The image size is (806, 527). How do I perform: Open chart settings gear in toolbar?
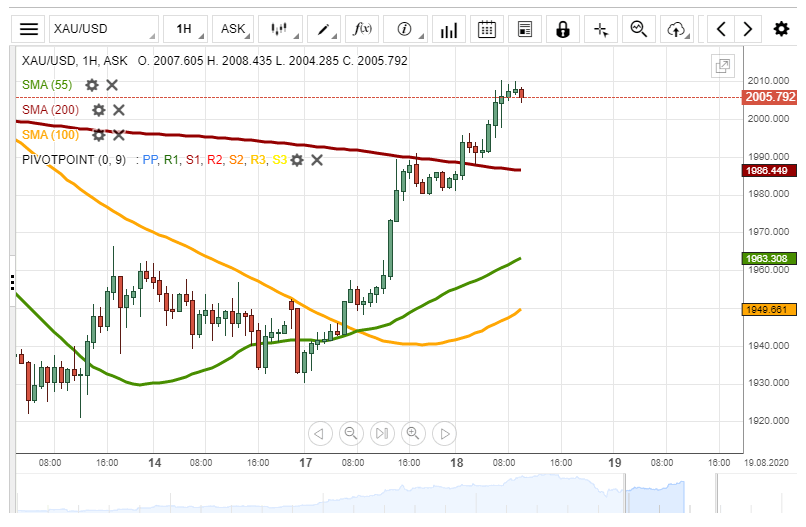click(x=781, y=29)
